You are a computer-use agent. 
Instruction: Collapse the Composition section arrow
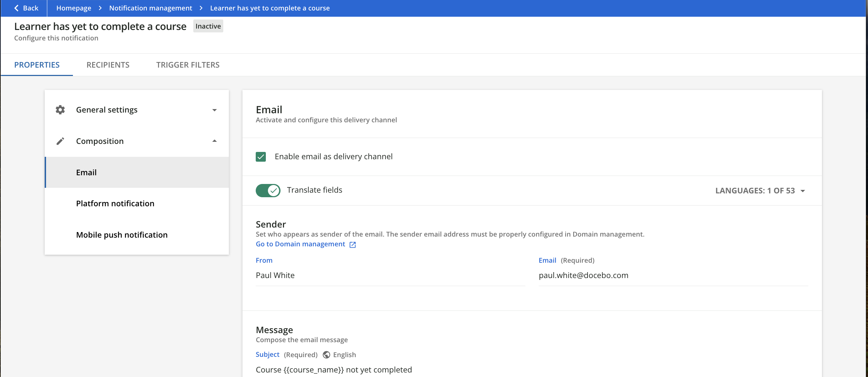click(215, 141)
